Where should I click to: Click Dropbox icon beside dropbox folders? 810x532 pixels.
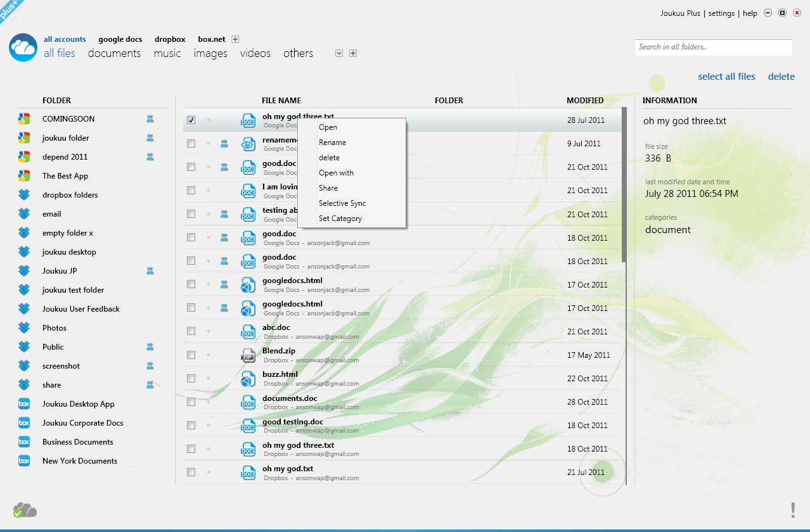(24, 195)
